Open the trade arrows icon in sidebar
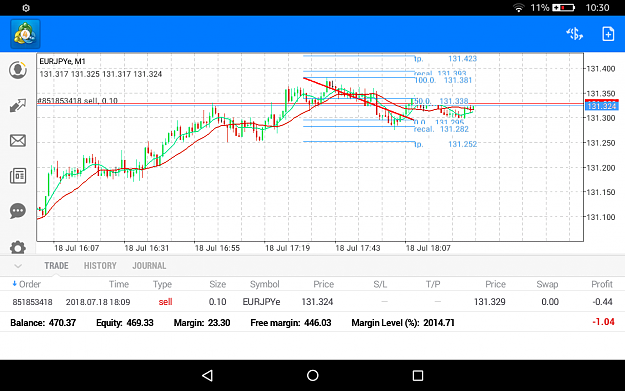 coord(18,105)
